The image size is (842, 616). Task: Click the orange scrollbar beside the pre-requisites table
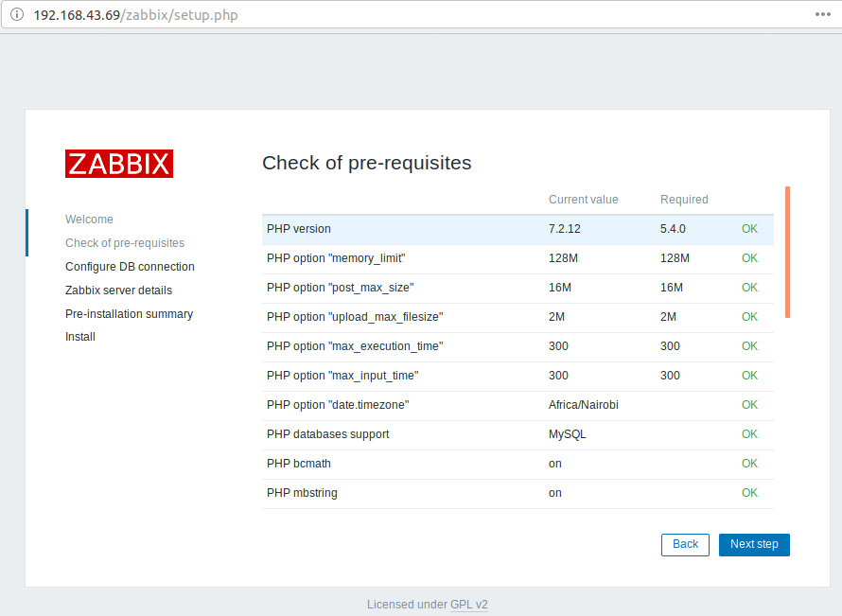pos(787,252)
